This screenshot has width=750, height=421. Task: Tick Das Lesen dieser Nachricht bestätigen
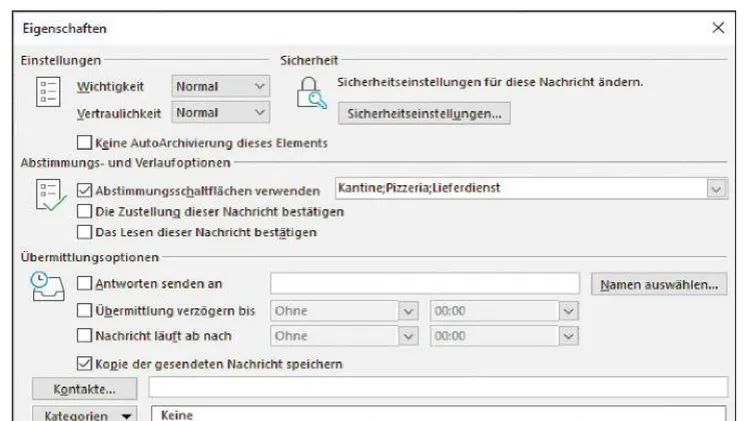tap(84, 232)
